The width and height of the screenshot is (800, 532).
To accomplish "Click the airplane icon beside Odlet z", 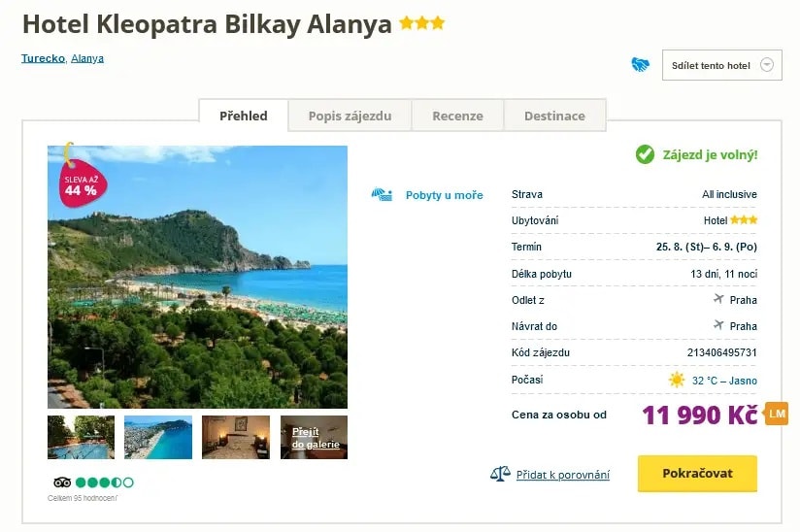I will (x=718, y=300).
